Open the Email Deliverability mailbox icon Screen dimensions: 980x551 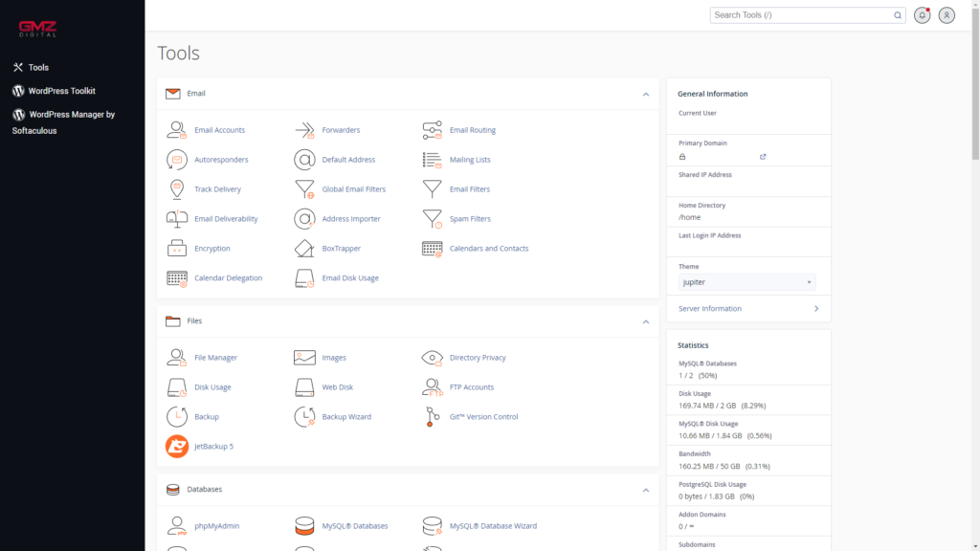[177, 219]
